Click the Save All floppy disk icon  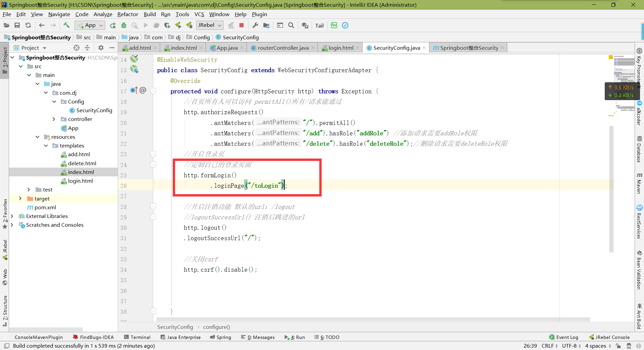tap(17, 25)
